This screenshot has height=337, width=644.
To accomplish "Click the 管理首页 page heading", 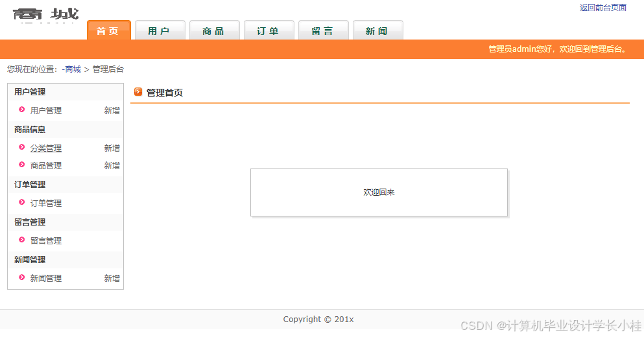I will pyautogui.click(x=165, y=93).
